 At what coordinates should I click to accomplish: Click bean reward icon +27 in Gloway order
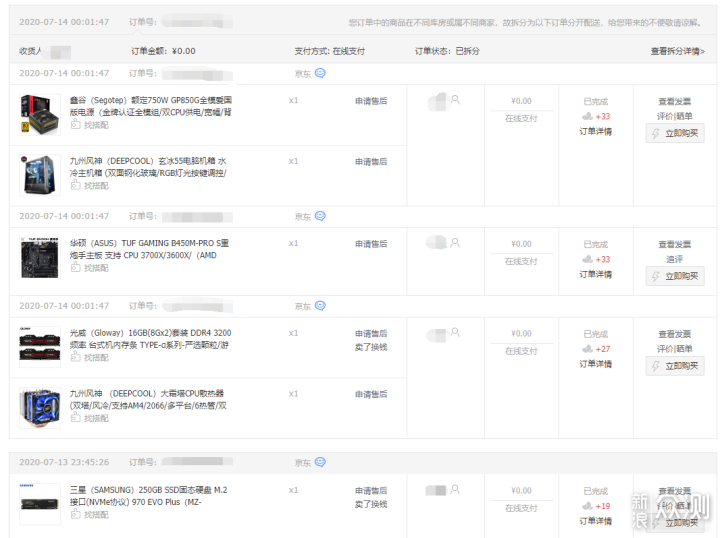click(587, 349)
